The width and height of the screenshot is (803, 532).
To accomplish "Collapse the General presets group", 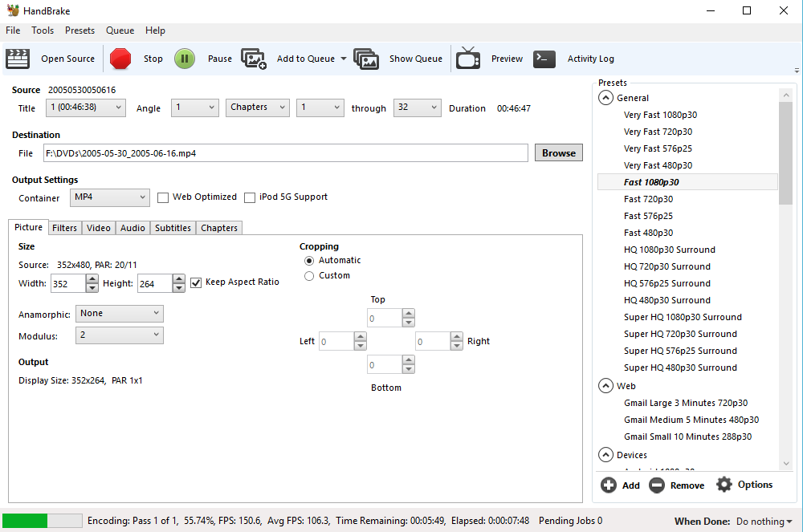I will coord(605,98).
